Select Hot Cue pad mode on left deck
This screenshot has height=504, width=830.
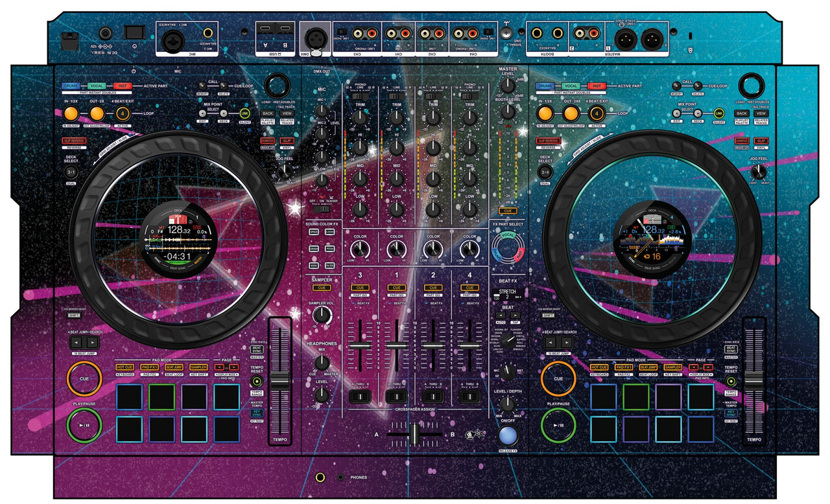click(x=124, y=367)
